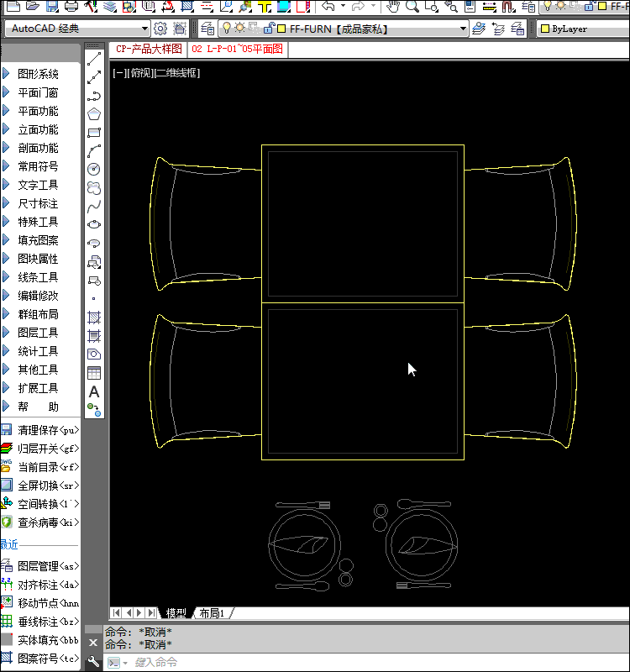Image resolution: width=630 pixels, height=672 pixels.
Task: Open the FF-FURN layer dropdown list
Action: coord(462,29)
